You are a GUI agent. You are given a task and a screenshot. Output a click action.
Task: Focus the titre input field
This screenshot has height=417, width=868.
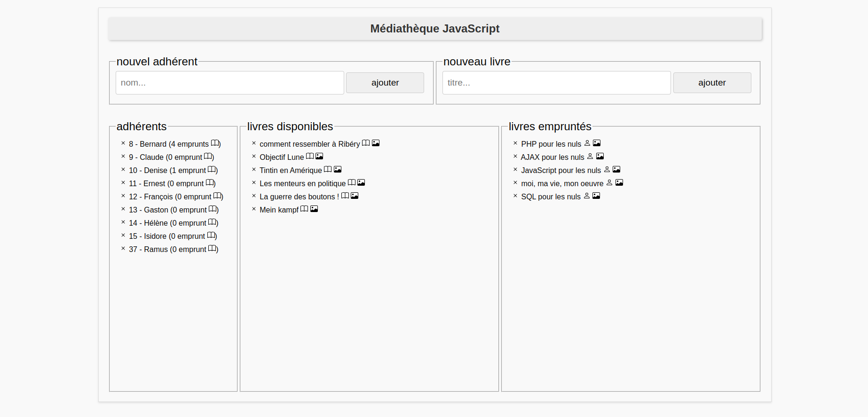(556, 83)
